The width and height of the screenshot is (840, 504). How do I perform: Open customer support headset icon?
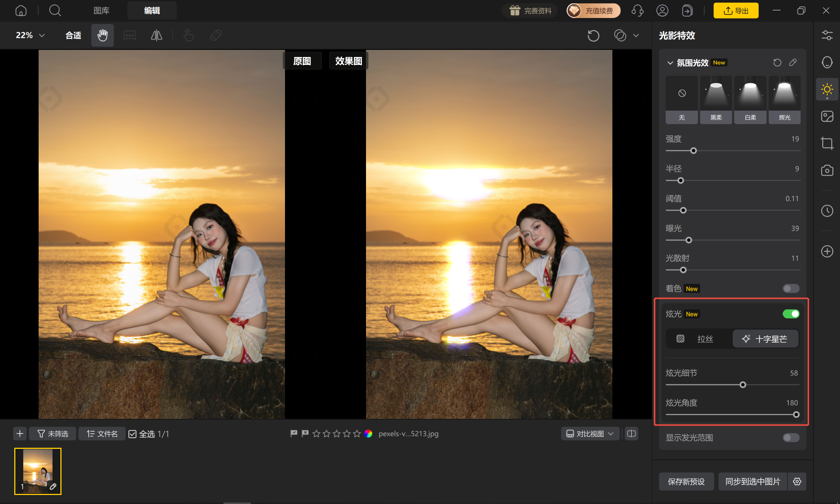[637, 10]
